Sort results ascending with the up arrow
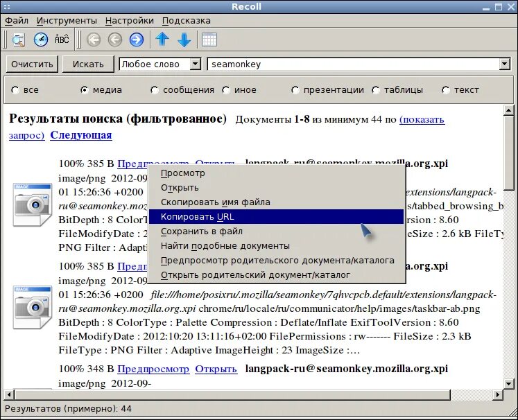The image size is (518, 420). (x=162, y=40)
